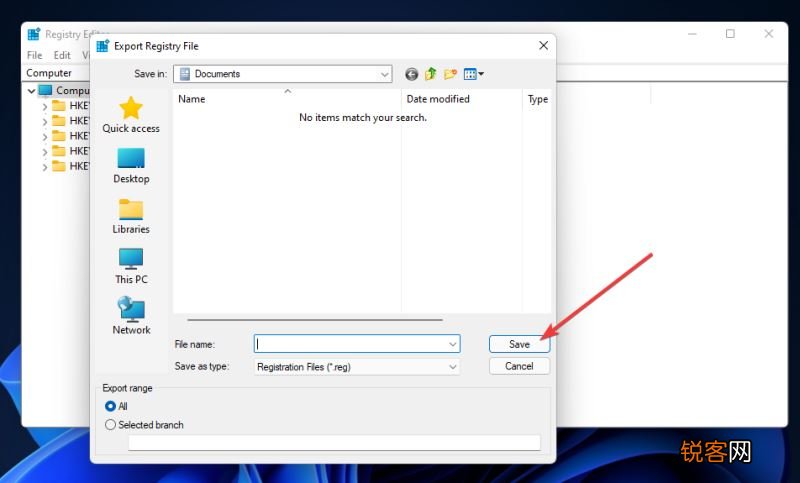Expand the third HKEY folder node
This screenshot has height=483, width=800.
click(45, 137)
